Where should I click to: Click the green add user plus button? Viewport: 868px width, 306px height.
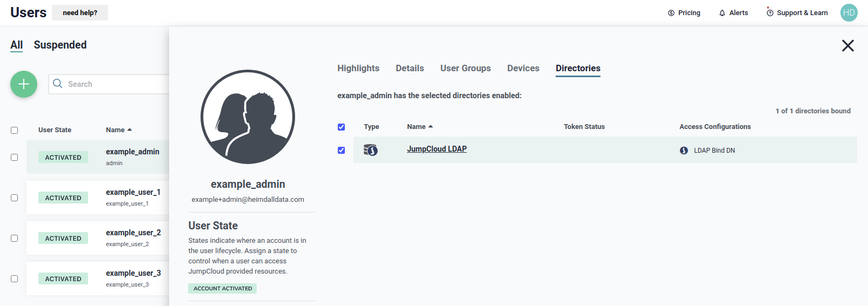(24, 84)
